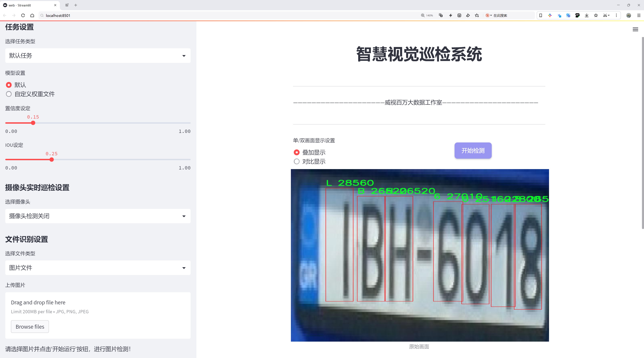The width and height of the screenshot is (644, 358).
Task: Open the browser downloads icon
Action: click(587, 16)
